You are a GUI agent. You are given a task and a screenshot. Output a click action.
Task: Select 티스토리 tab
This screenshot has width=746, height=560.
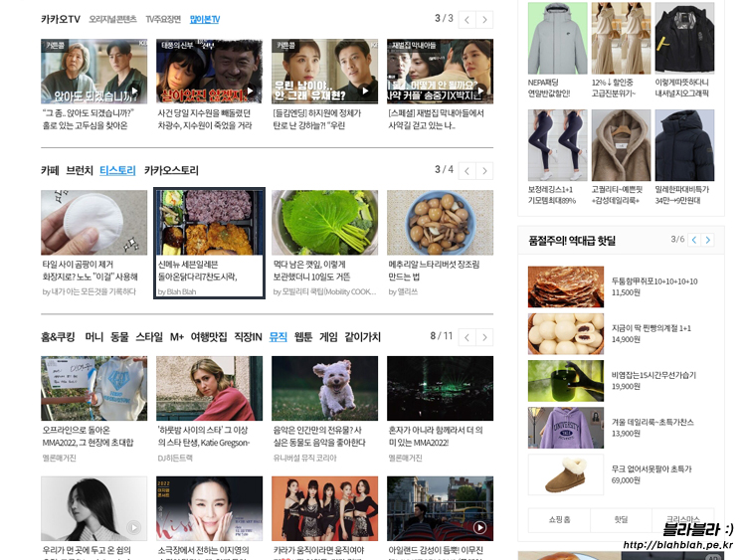click(117, 170)
